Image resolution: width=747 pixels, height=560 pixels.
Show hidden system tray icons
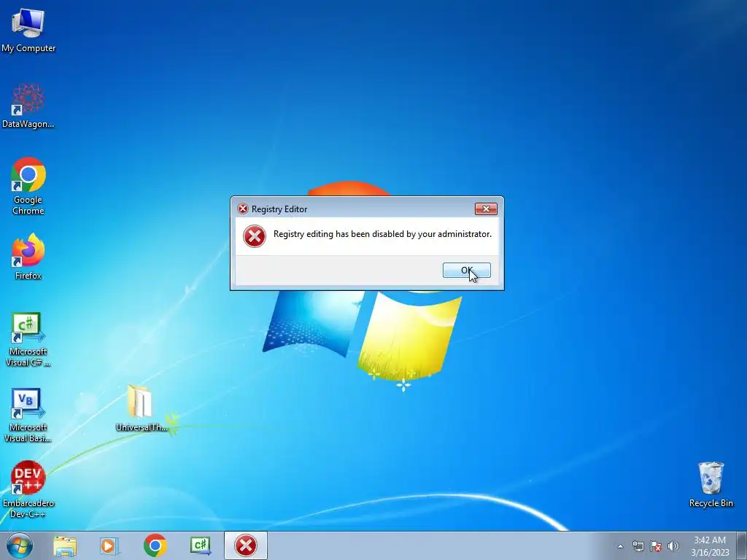tap(620, 546)
